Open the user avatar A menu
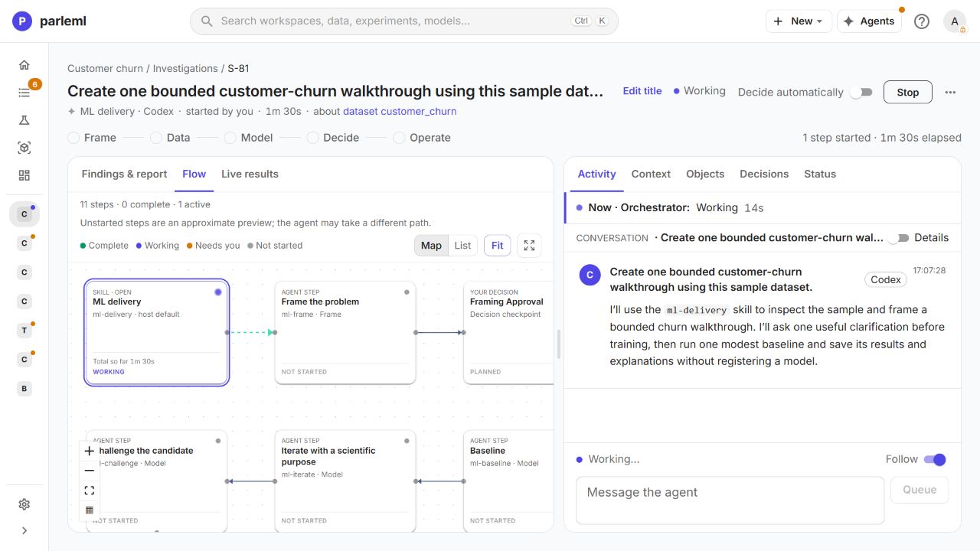The height and width of the screenshot is (551, 980). click(x=955, y=21)
